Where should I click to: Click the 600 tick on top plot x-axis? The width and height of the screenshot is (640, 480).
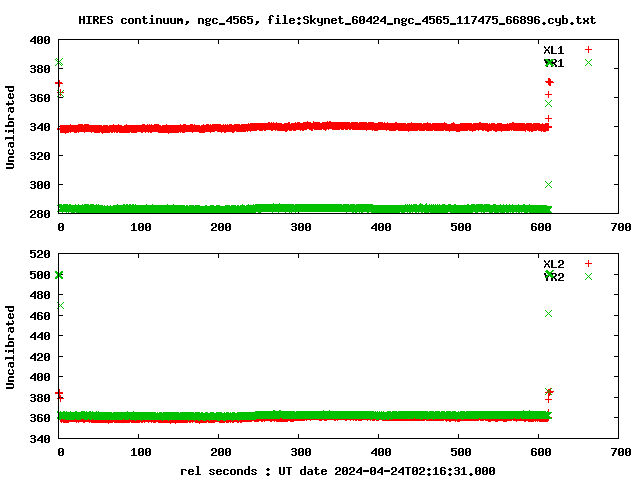coord(541,227)
